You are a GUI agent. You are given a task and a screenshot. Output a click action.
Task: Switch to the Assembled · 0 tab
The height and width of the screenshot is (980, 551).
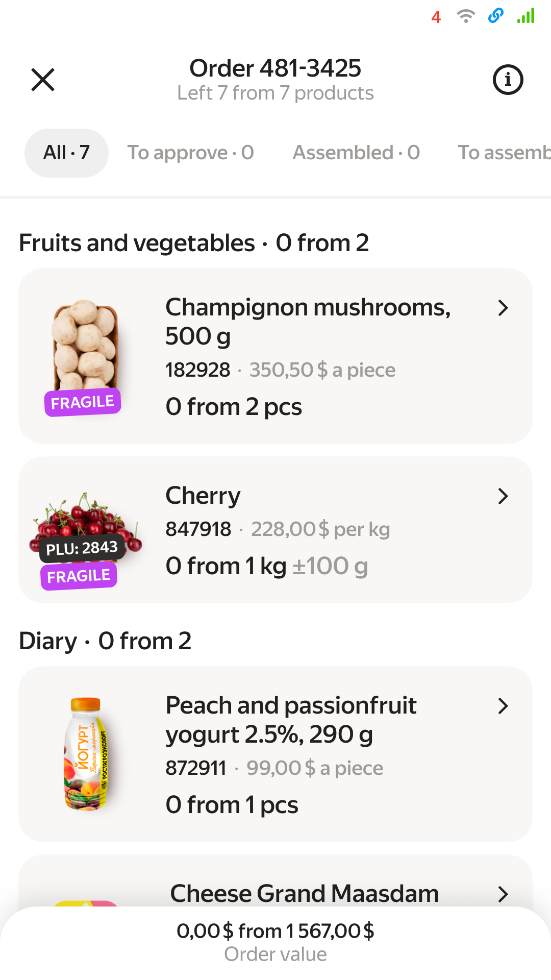pyautogui.click(x=356, y=153)
